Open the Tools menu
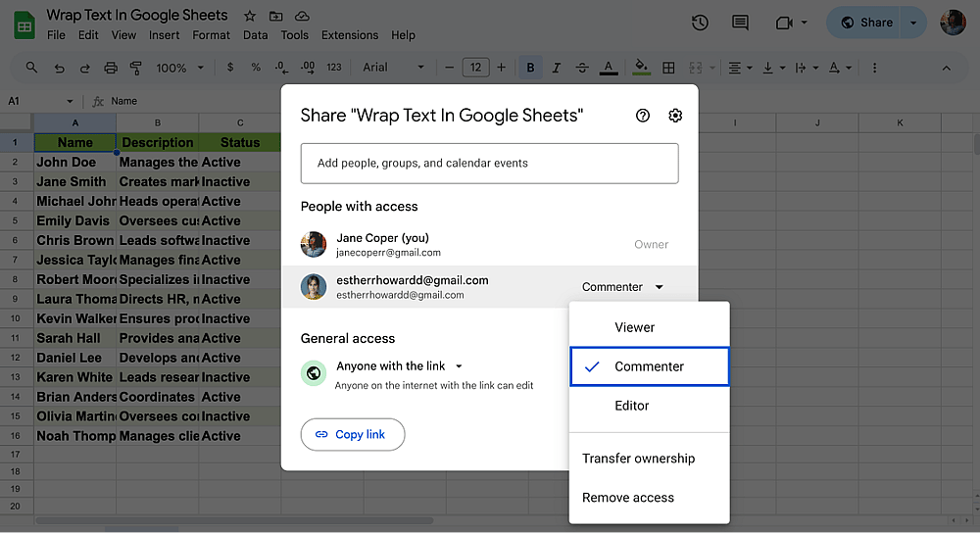This screenshot has width=980, height=533. click(294, 35)
